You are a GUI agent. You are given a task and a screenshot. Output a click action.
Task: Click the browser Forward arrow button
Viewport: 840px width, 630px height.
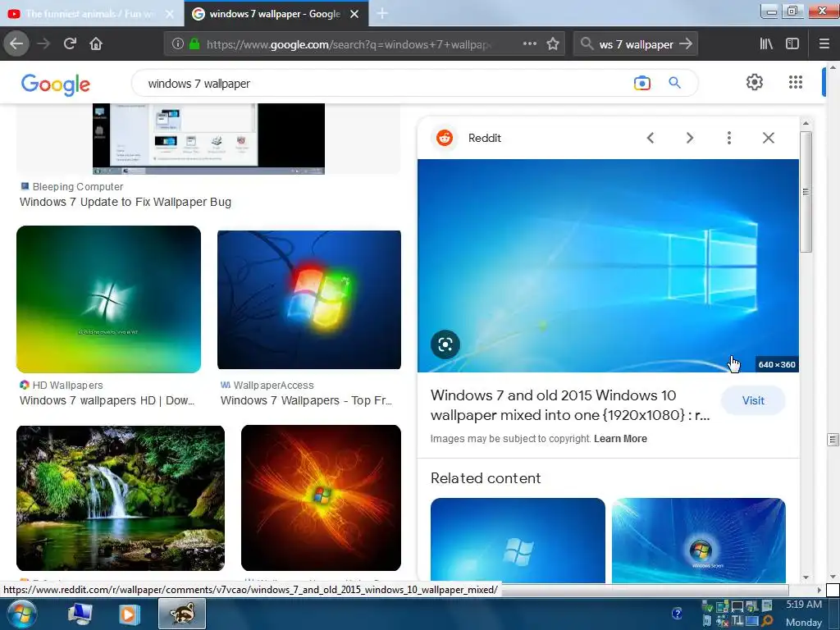click(43, 43)
